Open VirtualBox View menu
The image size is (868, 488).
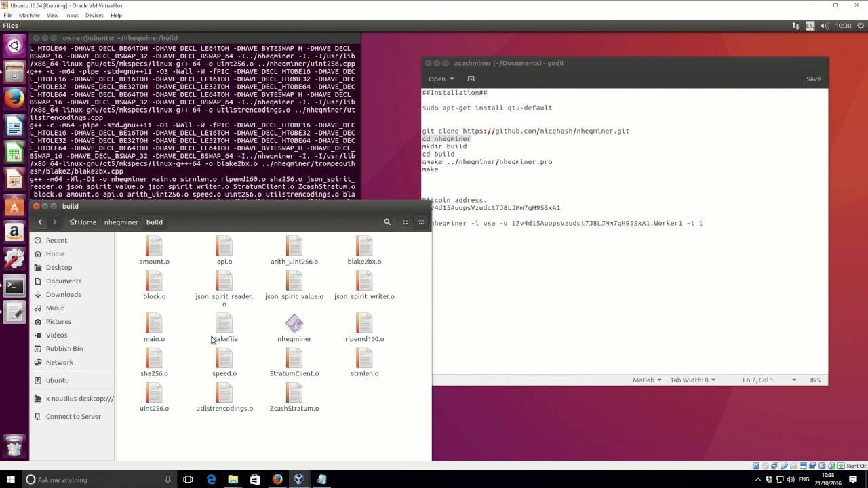pyautogui.click(x=52, y=15)
